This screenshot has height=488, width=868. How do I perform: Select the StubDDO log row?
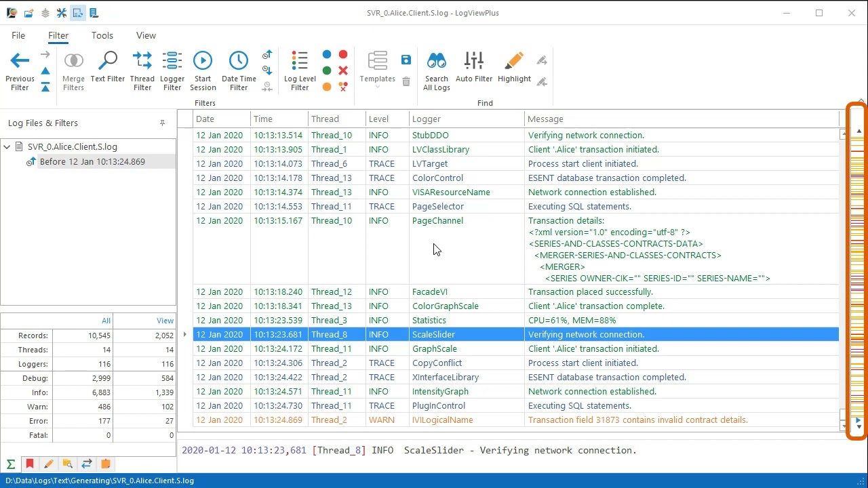pyautogui.click(x=516, y=135)
